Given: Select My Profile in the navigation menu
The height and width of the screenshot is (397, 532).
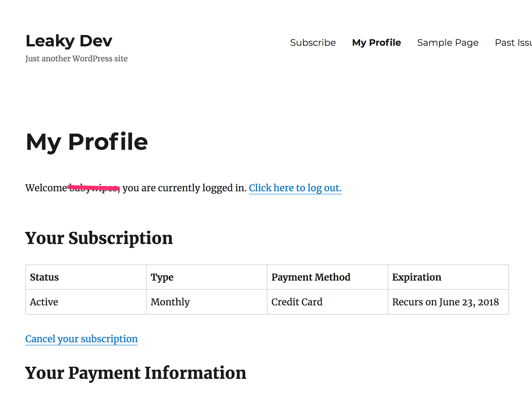Looking at the screenshot, I should (x=376, y=43).
